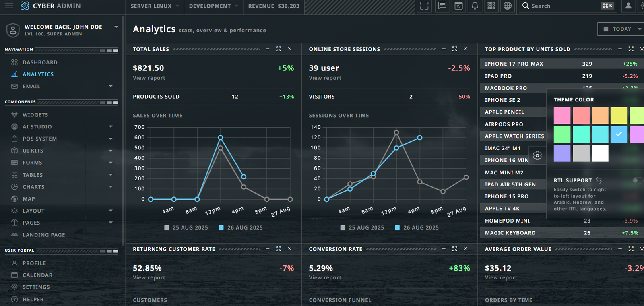Open the apps grid icon

pyautogui.click(x=491, y=6)
